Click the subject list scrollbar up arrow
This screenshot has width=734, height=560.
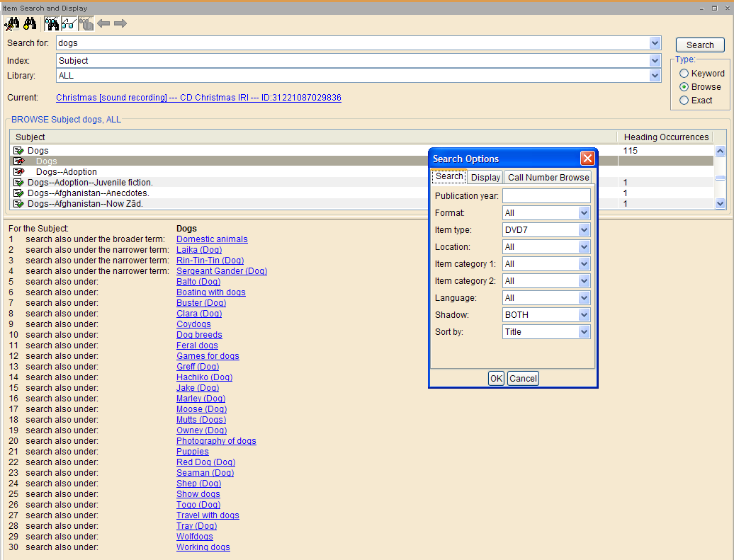[720, 151]
